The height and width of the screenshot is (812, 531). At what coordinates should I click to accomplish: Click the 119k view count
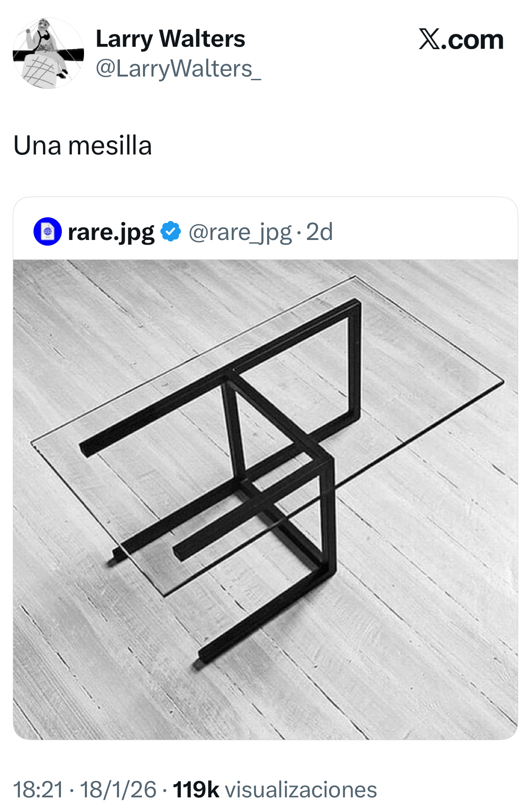[x=196, y=790]
